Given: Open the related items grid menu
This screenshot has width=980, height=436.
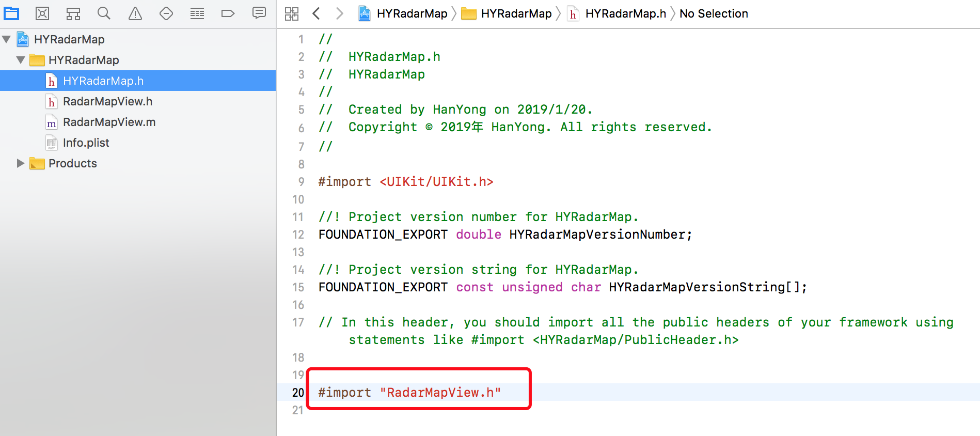Looking at the screenshot, I should 292,14.
